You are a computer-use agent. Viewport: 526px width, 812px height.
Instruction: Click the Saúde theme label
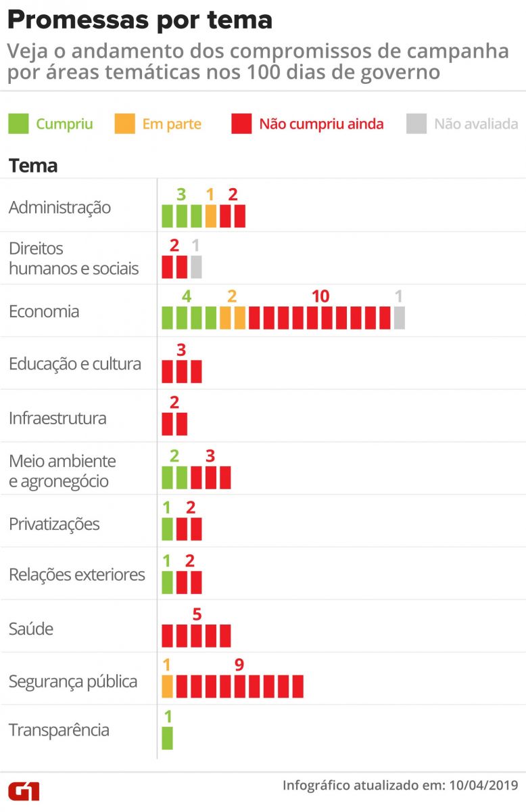pos(31,629)
